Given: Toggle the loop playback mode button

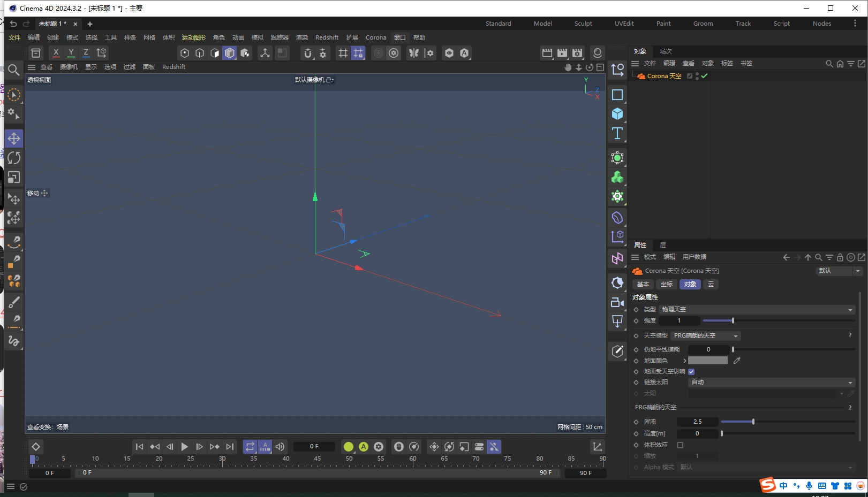Looking at the screenshot, I should pos(250,447).
